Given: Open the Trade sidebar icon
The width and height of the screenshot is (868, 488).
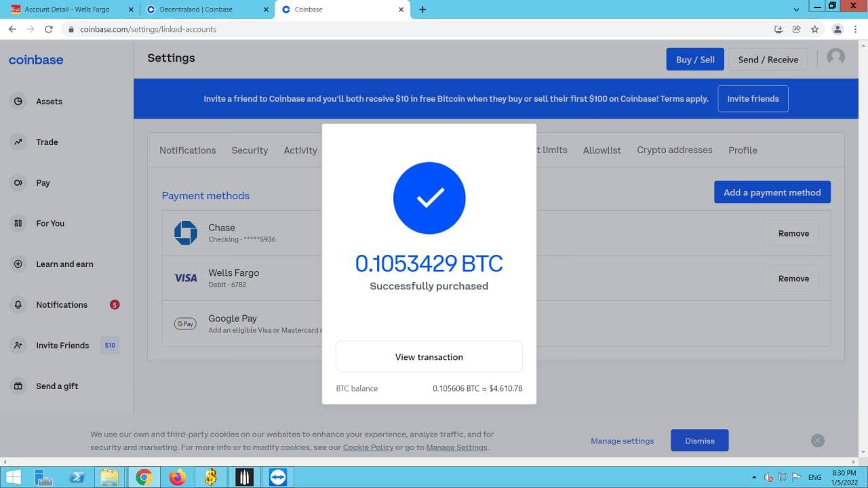Looking at the screenshot, I should point(18,142).
